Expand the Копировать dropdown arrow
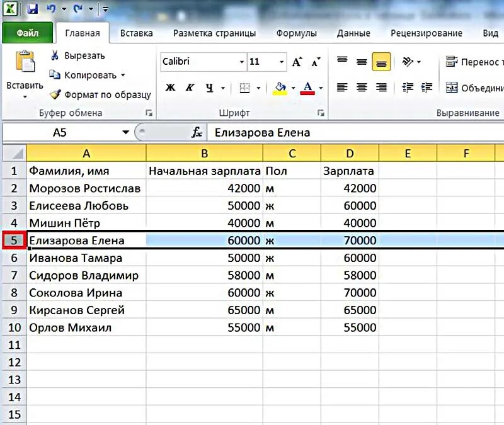Screen dimensions: 504x425 click(x=123, y=75)
